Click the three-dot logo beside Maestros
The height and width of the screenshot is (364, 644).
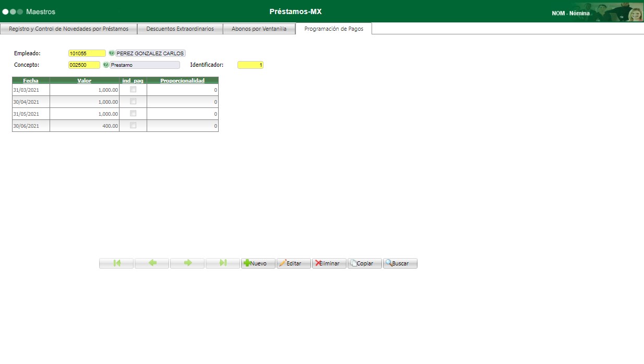[x=13, y=11]
